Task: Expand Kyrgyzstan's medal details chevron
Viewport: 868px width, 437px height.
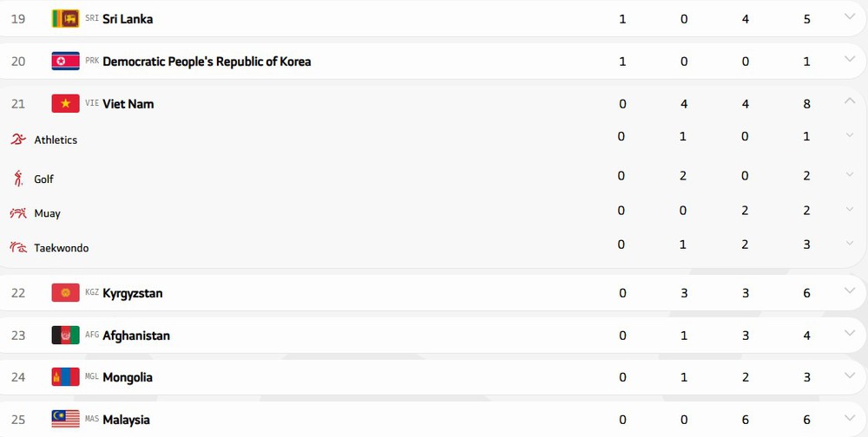Action: pos(850,291)
